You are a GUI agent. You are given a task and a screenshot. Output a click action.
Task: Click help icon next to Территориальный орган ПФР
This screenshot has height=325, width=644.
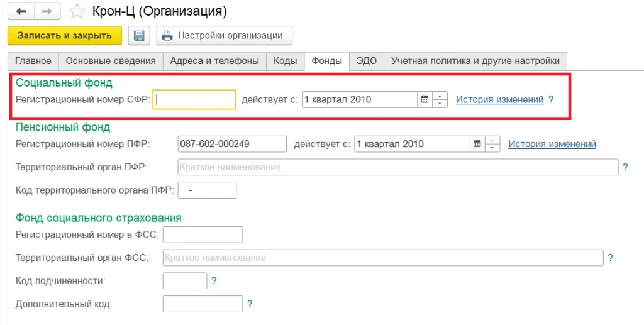pos(625,167)
